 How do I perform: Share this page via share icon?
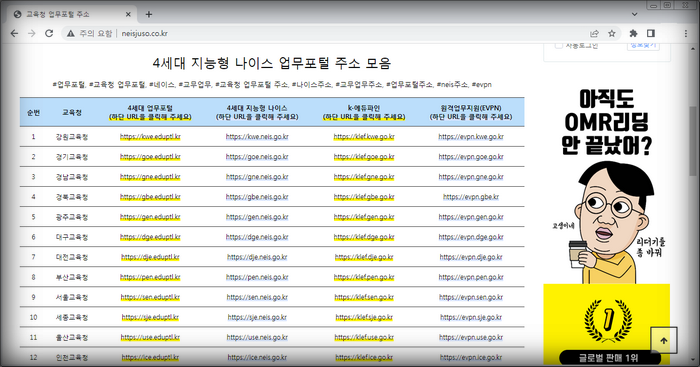[594, 33]
